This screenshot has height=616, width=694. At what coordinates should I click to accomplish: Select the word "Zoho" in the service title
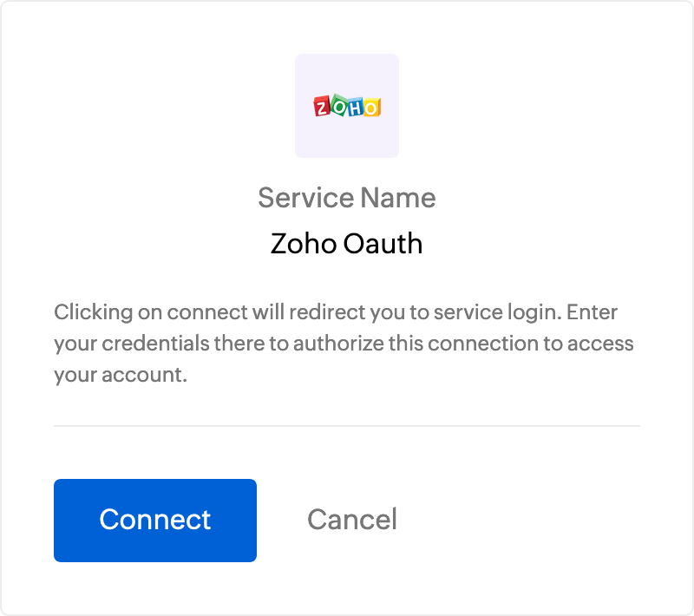(304, 244)
